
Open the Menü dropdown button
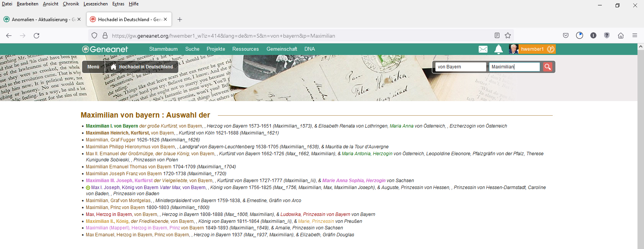tap(93, 67)
